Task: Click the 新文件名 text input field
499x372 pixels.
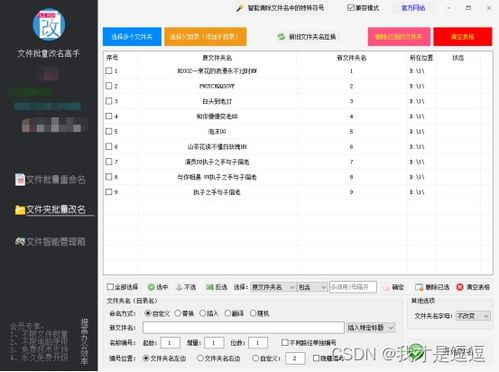Action: (x=243, y=328)
